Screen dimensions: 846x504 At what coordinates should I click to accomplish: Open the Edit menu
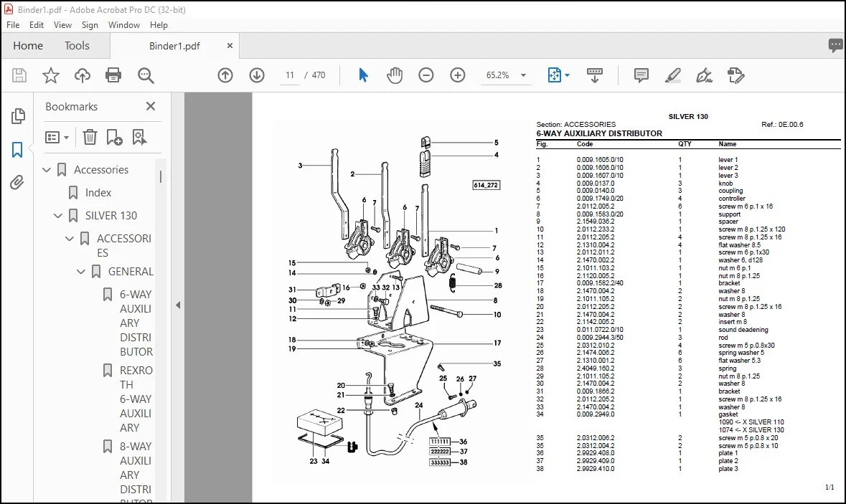(x=37, y=25)
